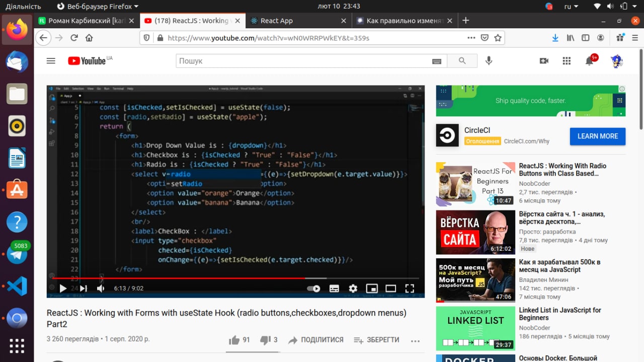Click the LEARN MORE ad button
Image resolution: width=644 pixels, height=362 pixels.
pos(597,136)
